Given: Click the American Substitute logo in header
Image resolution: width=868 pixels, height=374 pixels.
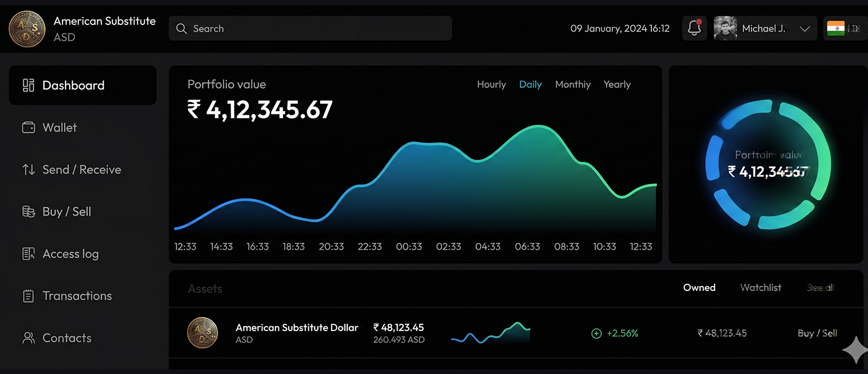Looking at the screenshot, I should (27, 29).
